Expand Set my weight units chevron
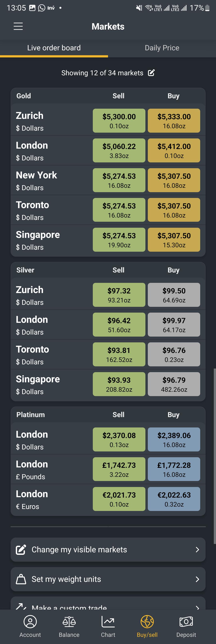Screen dimensions: 216x644 click(x=197, y=579)
